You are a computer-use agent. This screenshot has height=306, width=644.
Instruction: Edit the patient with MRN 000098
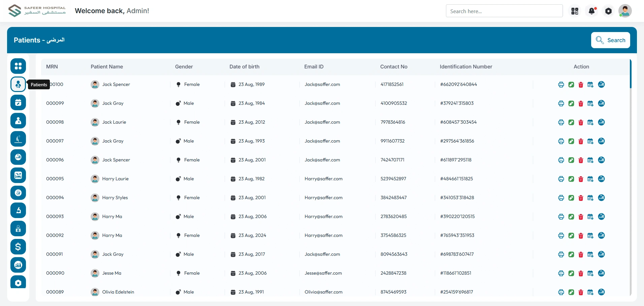point(571,122)
